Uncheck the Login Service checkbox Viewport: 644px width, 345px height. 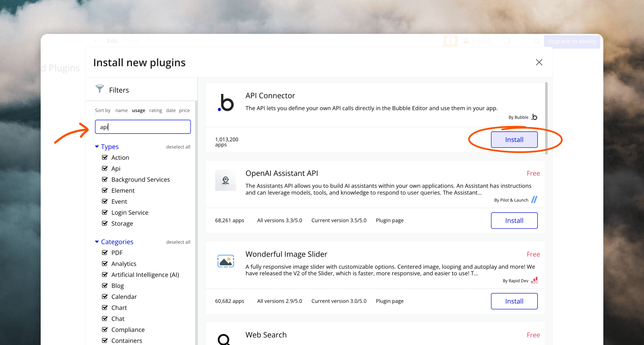(105, 212)
